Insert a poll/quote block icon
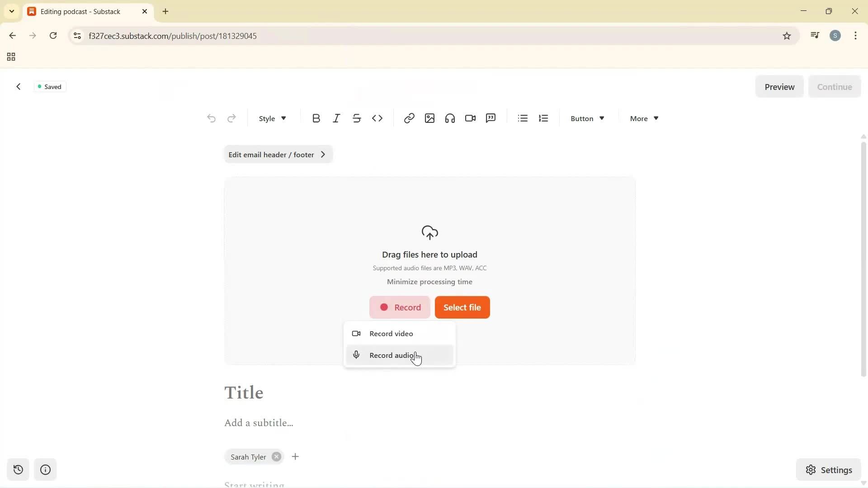Screen dimensions: 868x488 click(491, 118)
